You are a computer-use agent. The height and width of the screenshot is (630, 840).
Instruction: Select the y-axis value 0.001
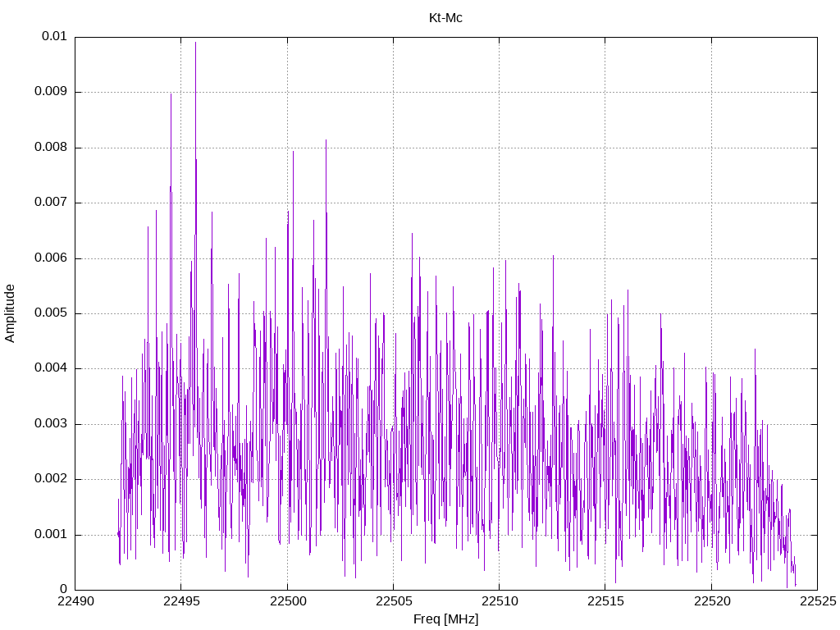pyautogui.click(x=51, y=535)
